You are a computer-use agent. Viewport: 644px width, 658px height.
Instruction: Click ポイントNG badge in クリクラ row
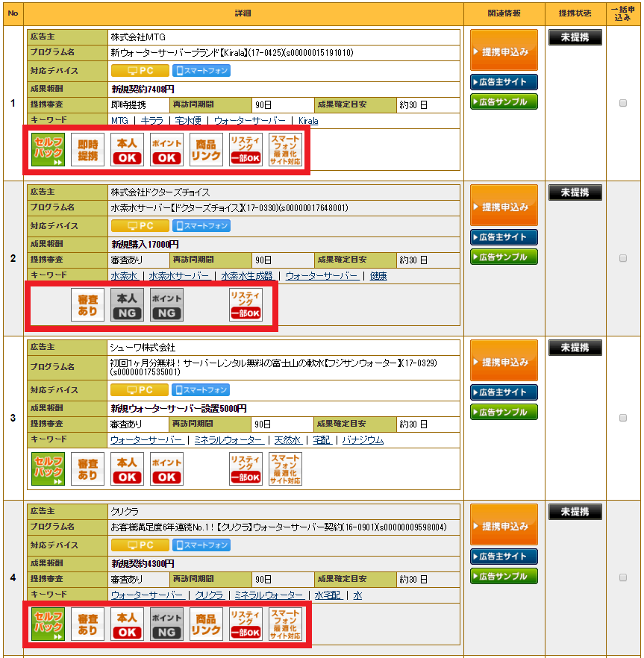pos(166,624)
